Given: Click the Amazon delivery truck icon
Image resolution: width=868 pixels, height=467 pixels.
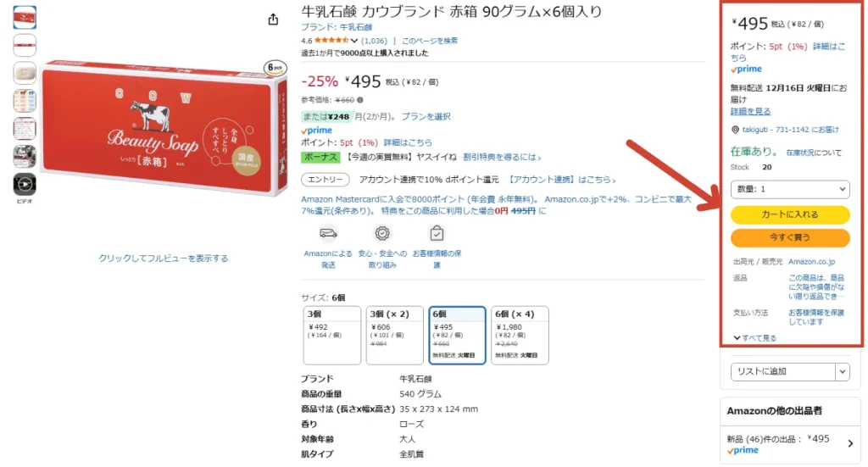Looking at the screenshot, I should [328, 234].
